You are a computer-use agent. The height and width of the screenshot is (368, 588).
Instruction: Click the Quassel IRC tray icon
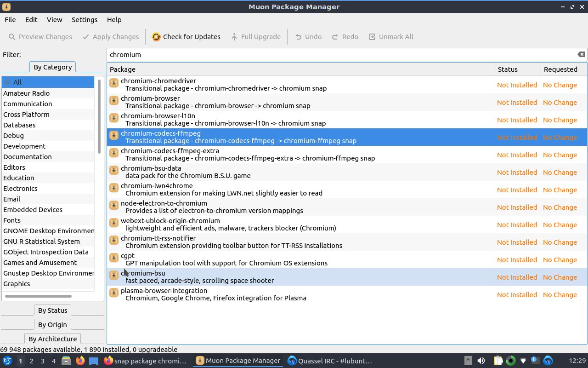(548, 361)
